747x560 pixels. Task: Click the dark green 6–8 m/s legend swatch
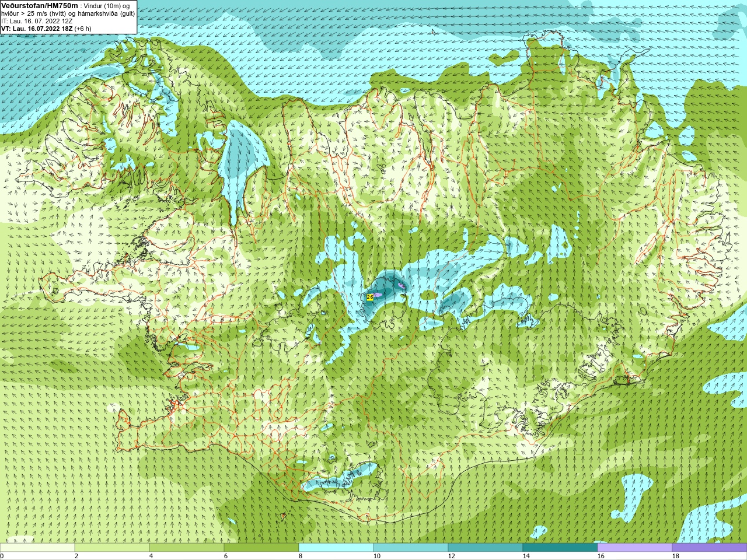[x=261, y=548]
